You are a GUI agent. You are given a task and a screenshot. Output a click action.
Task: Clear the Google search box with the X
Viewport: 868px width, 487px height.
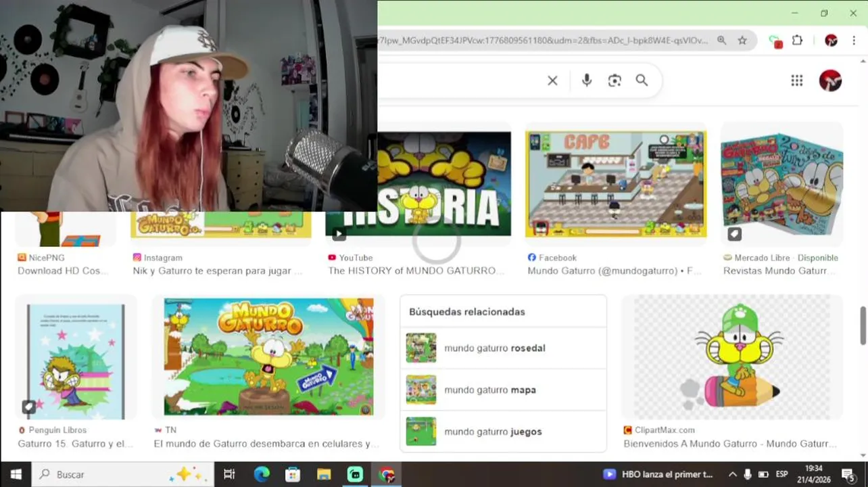[552, 80]
